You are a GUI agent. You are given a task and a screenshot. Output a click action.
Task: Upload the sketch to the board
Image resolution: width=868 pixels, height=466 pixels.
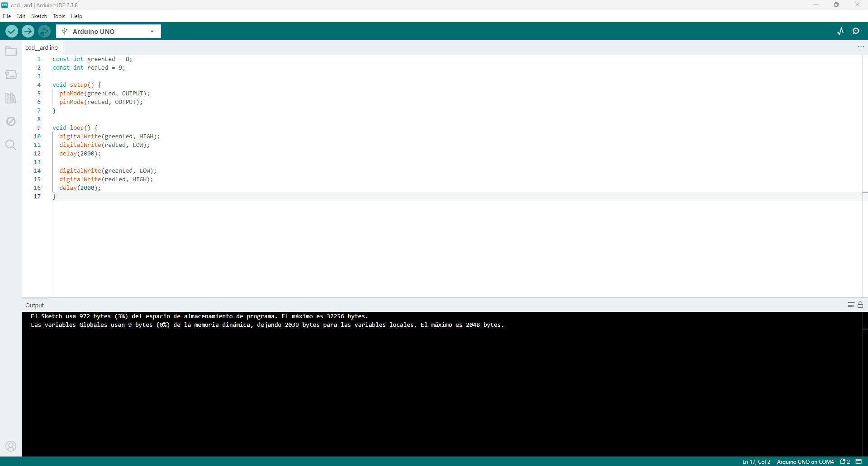[28, 31]
